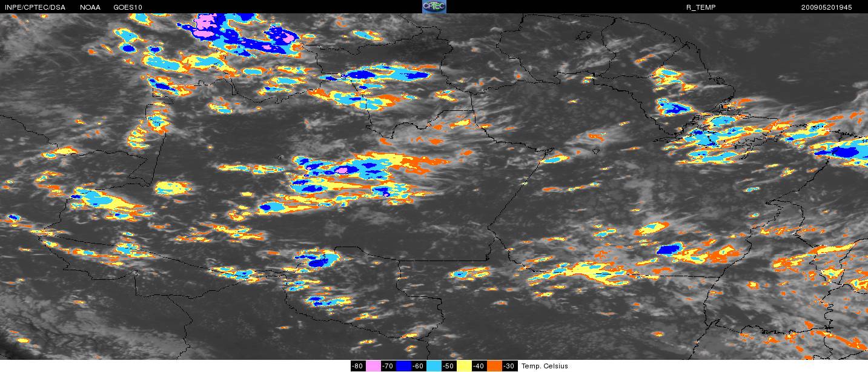Click the -40 legend temperature label
Image resolution: width=868 pixels, height=372 pixels.
coord(479,366)
